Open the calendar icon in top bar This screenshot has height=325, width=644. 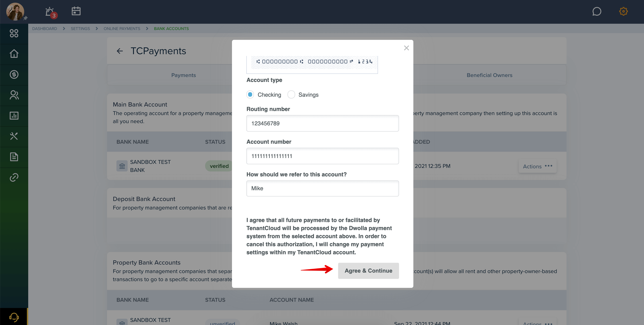pyautogui.click(x=76, y=11)
